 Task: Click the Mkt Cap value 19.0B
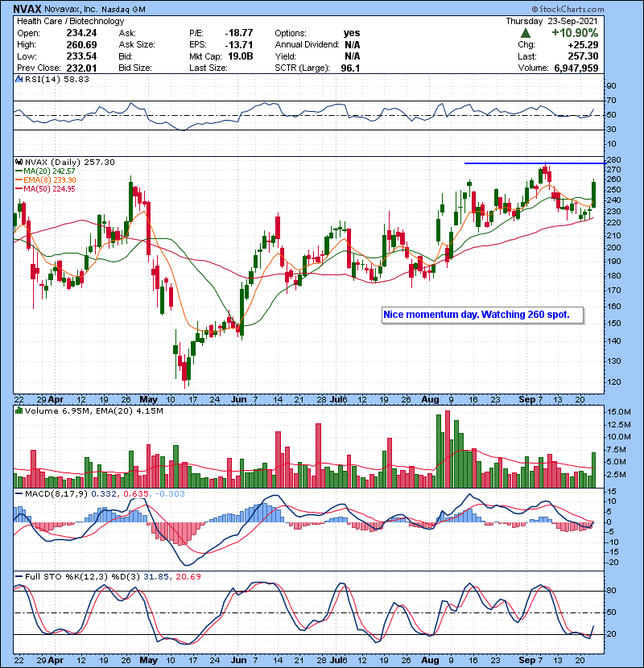[x=241, y=56]
